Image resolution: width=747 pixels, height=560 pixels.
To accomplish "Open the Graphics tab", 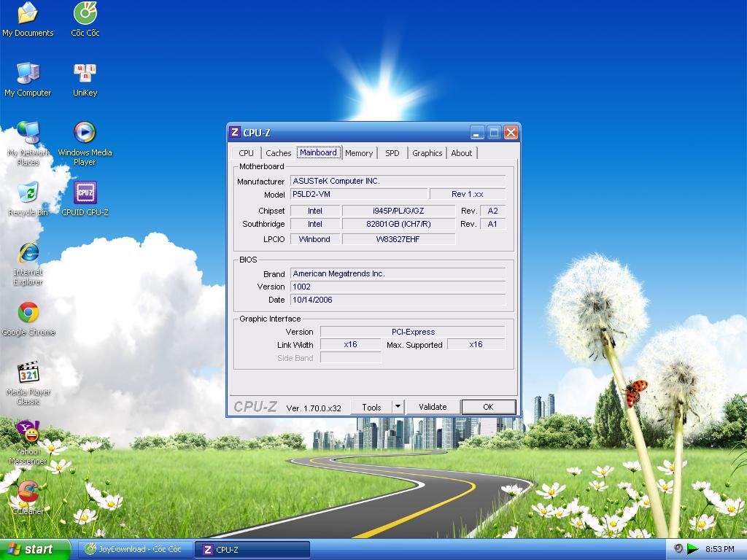I will [x=427, y=153].
